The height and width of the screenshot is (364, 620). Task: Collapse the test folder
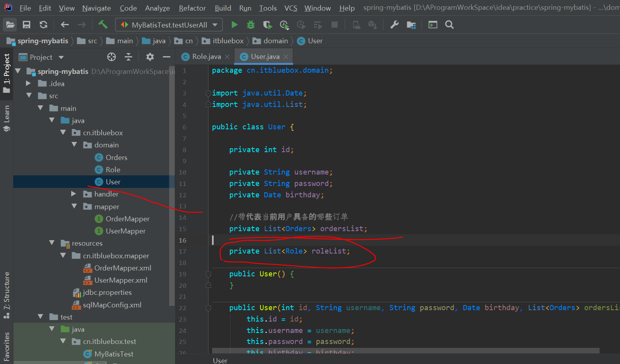pyautogui.click(x=40, y=316)
